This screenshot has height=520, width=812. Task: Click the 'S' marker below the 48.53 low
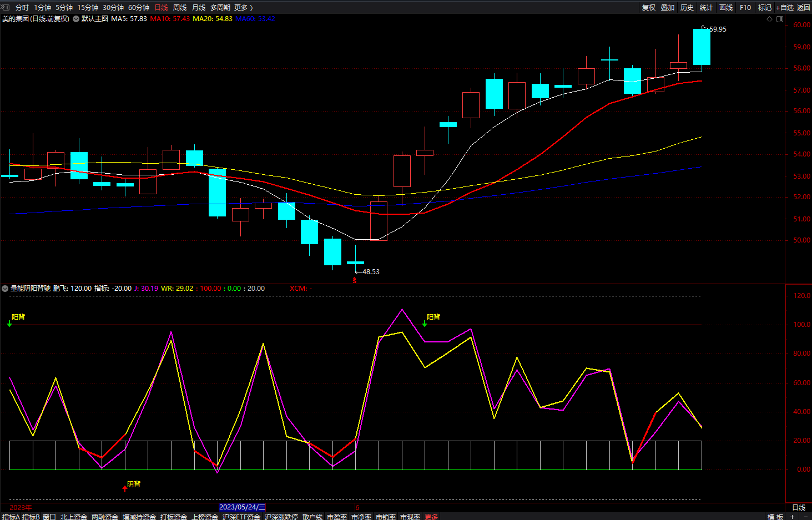click(x=355, y=280)
